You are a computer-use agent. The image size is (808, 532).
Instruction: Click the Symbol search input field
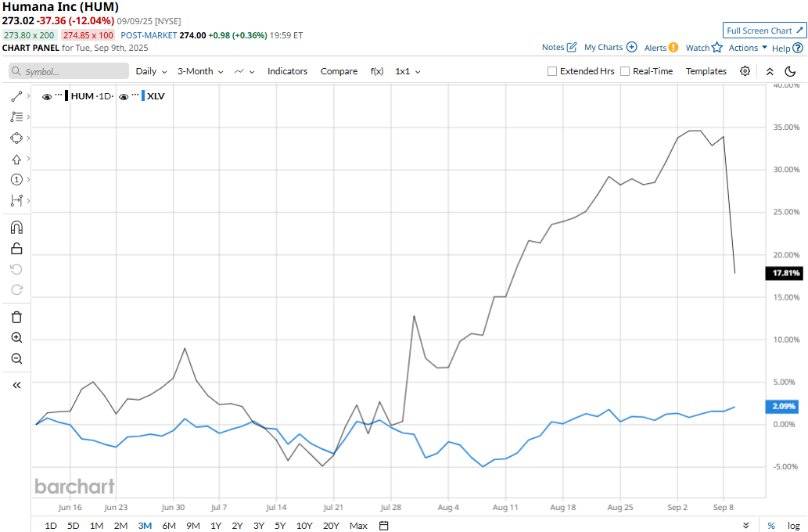coord(69,71)
